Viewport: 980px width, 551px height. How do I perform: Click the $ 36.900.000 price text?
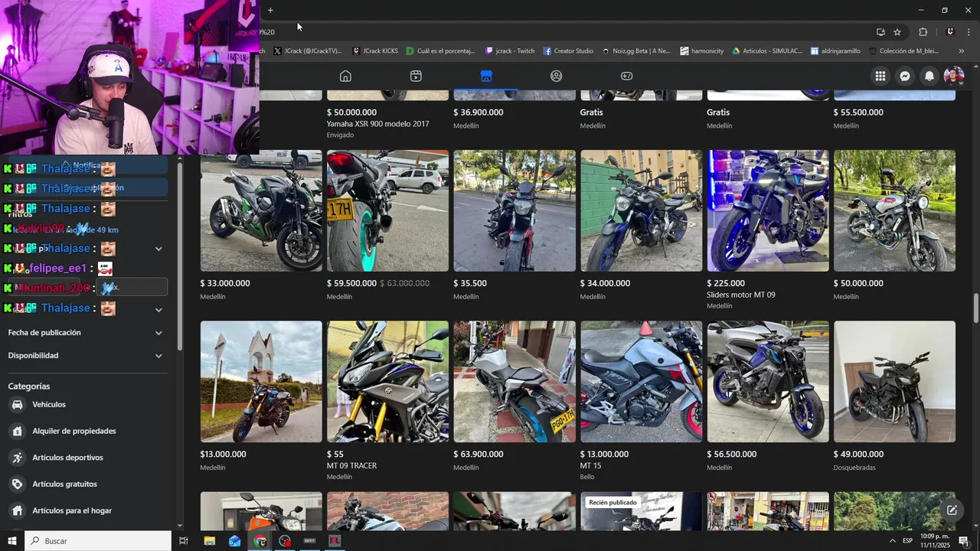[x=479, y=112]
